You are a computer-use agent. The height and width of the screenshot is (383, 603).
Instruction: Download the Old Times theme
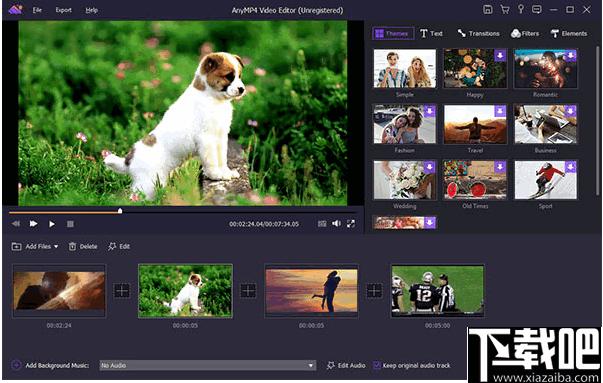click(500, 167)
